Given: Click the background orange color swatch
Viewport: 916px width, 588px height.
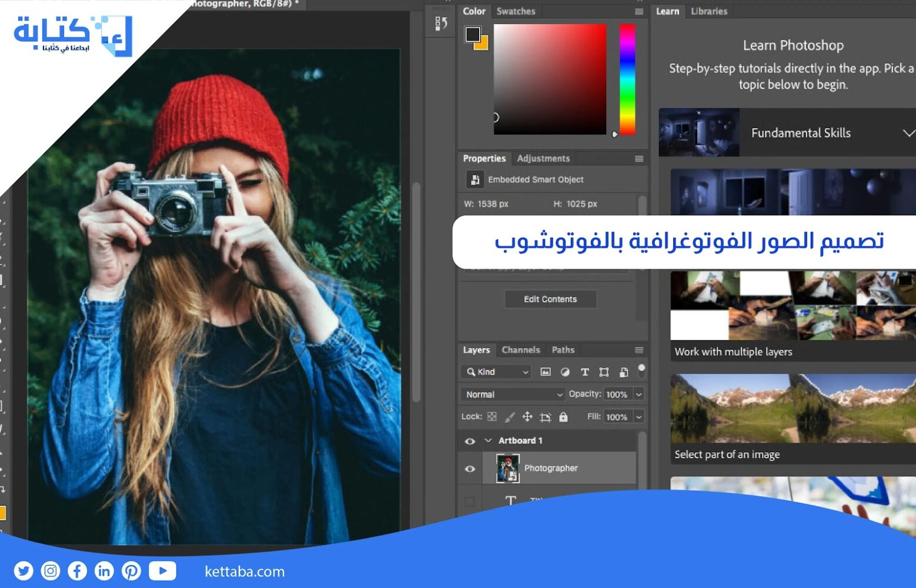Looking at the screenshot, I should tap(483, 45).
